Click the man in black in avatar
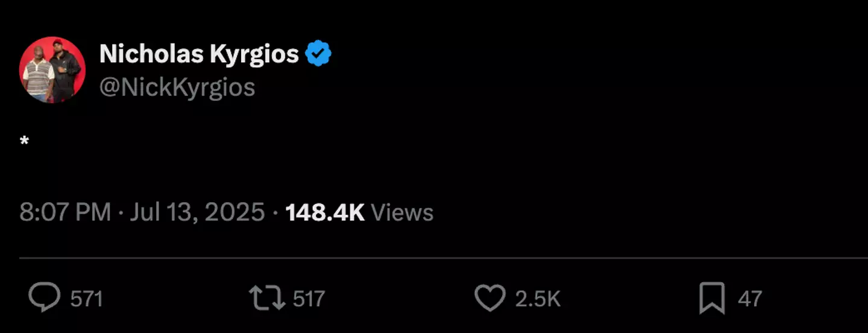Screen dimensions: 868x333 click(64, 69)
